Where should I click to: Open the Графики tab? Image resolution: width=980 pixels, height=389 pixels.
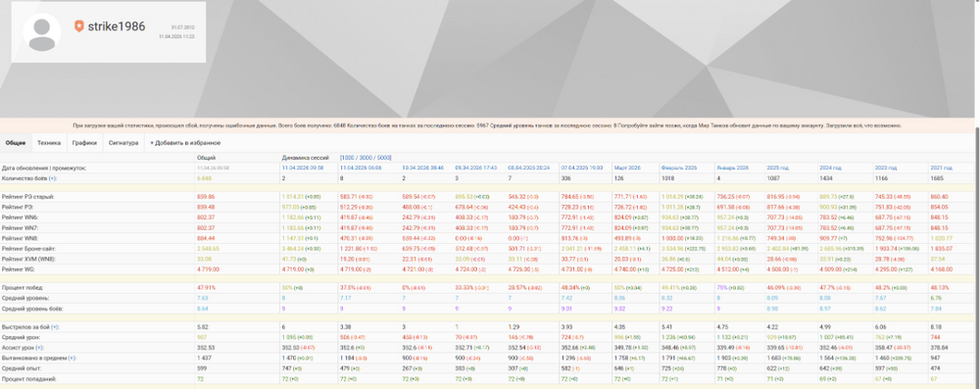[x=84, y=143]
